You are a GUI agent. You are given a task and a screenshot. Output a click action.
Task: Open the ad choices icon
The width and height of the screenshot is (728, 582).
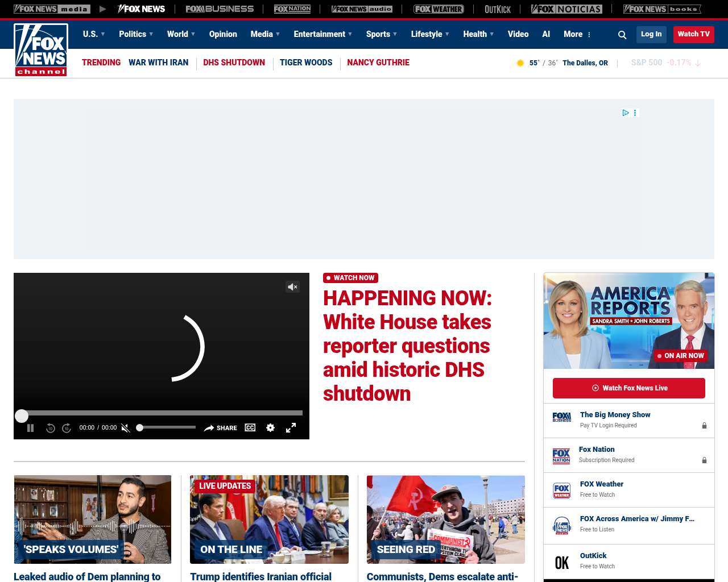[626, 113]
